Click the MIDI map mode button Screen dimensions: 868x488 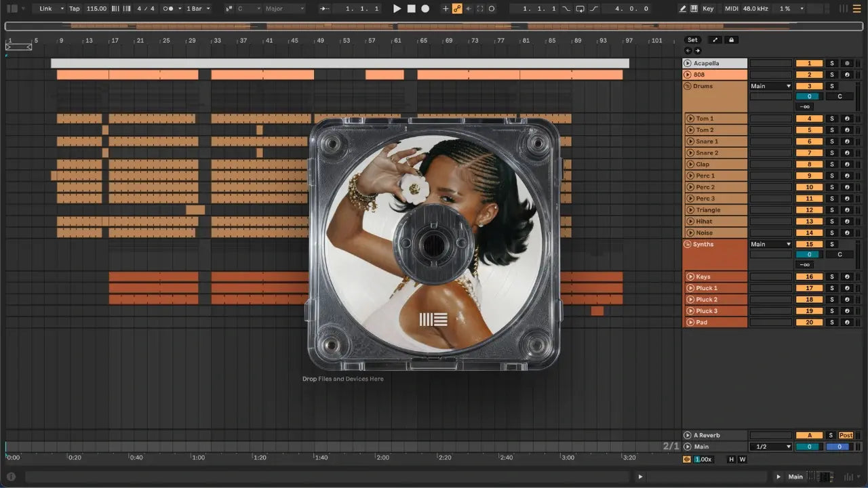[x=731, y=9]
